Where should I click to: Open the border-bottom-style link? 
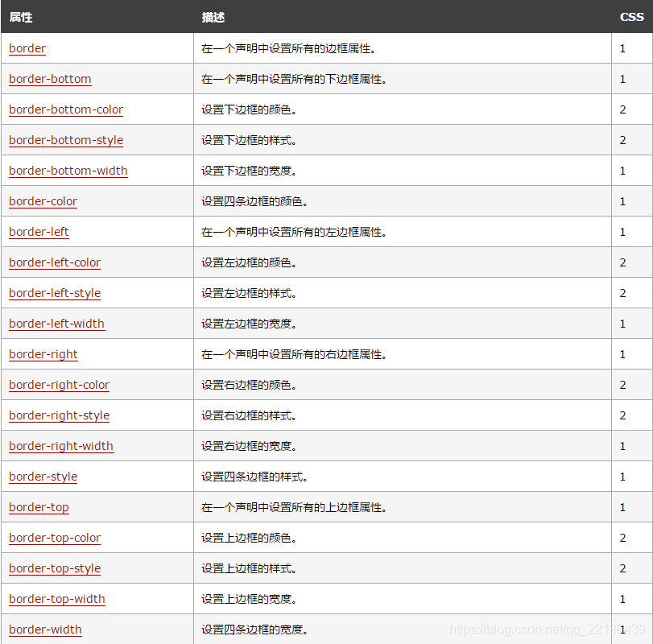[66, 140]
